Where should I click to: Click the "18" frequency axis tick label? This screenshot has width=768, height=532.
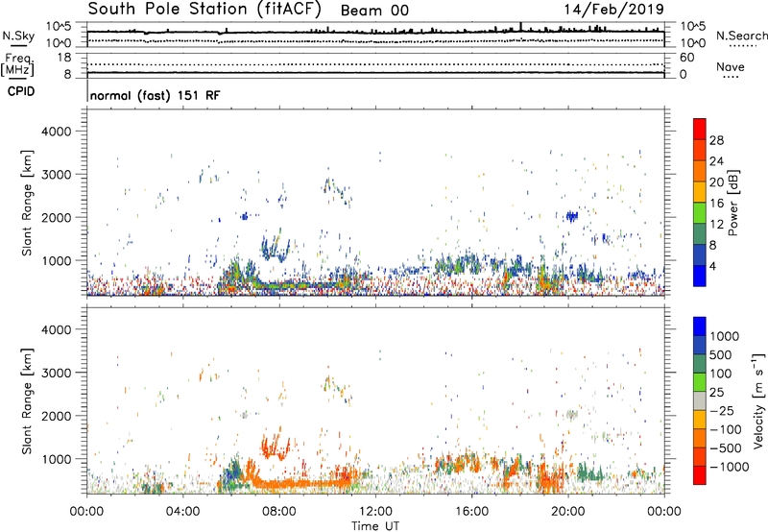[x=64, y=58]
